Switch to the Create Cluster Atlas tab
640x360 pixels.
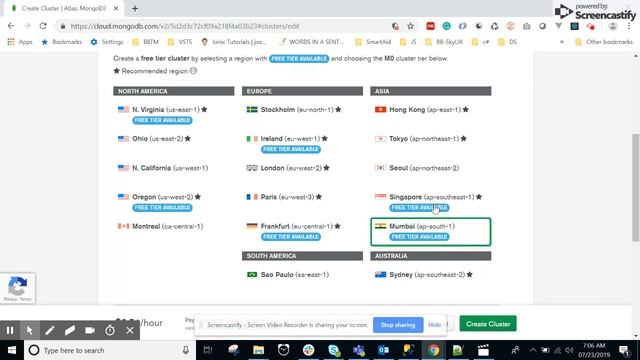point(64,8)
